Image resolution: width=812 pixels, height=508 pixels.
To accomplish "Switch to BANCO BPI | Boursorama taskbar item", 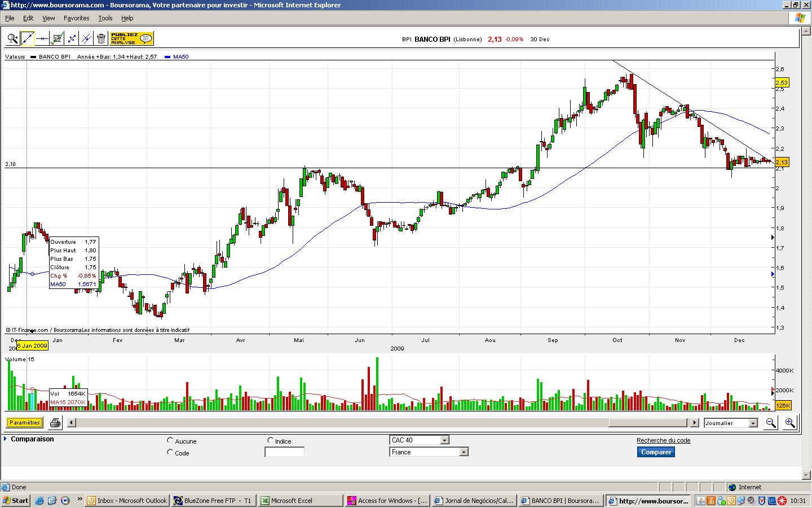I will 561,501.
